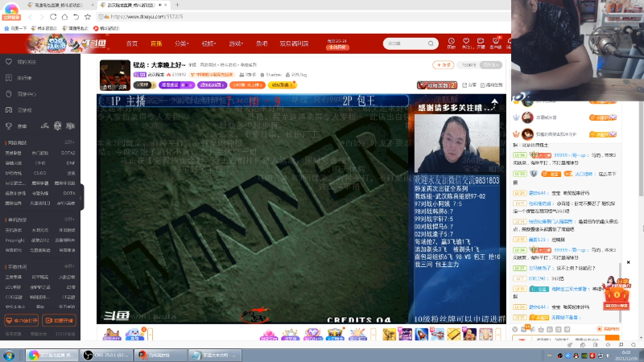Screen dimensions: 644x362
Task: Click the undo/restore arrow in browser toolbar
Action: (76, 17)
